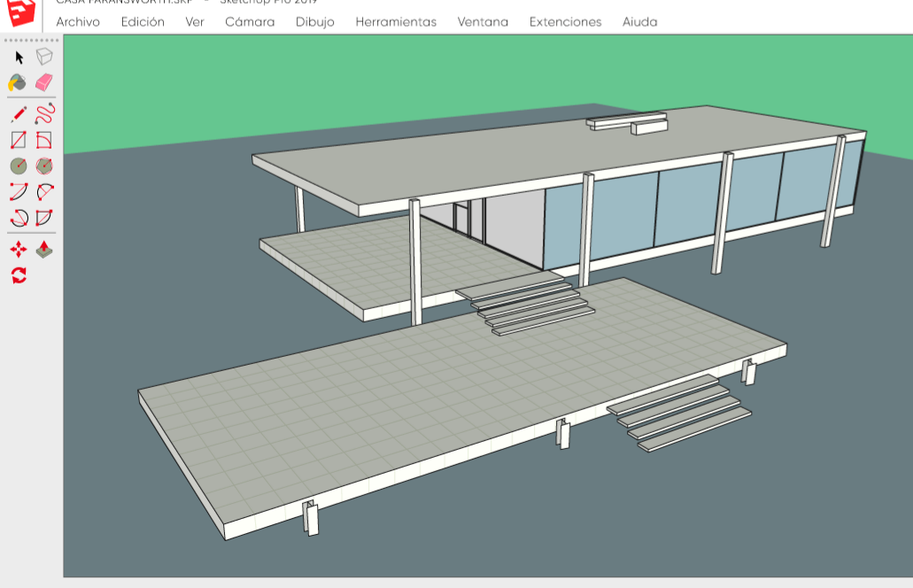Image resolution: width=913 pixels, height=588 pixels.
Task: Select the Rotate tool
Action: point(19,275)
